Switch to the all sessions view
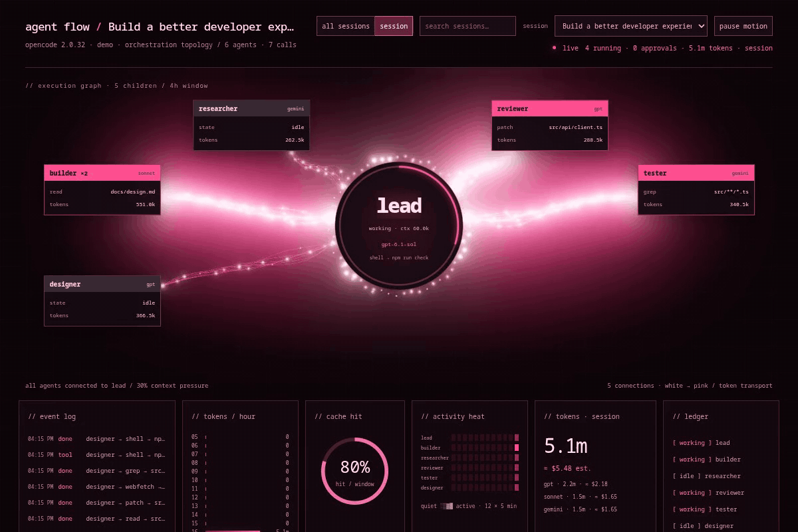798x532 pixels. (346, 26)
